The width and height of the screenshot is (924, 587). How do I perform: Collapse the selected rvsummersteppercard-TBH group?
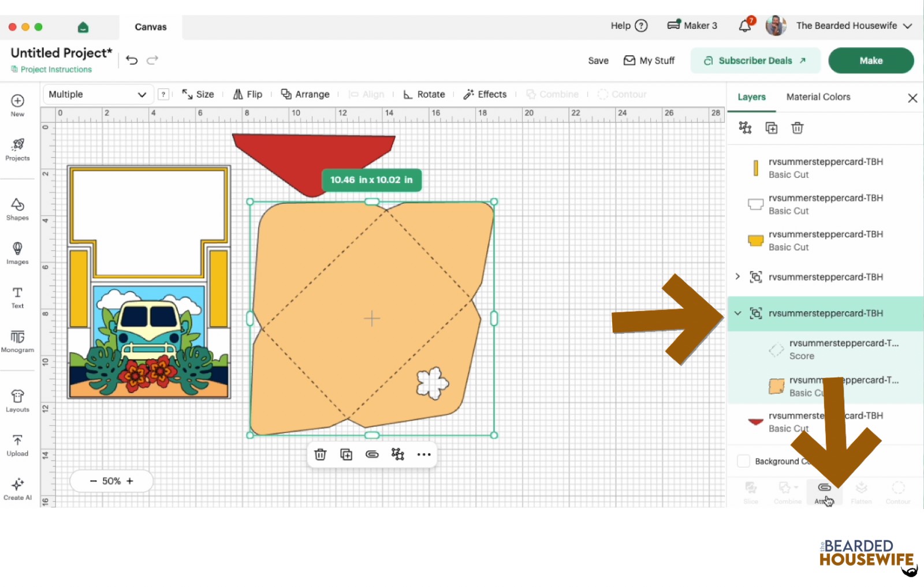coord(737,313)
